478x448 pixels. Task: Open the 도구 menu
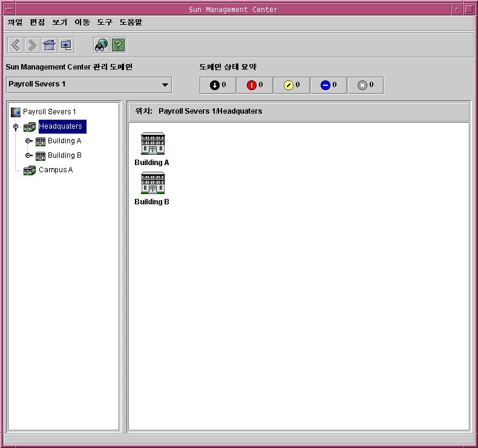coord(105,22)
